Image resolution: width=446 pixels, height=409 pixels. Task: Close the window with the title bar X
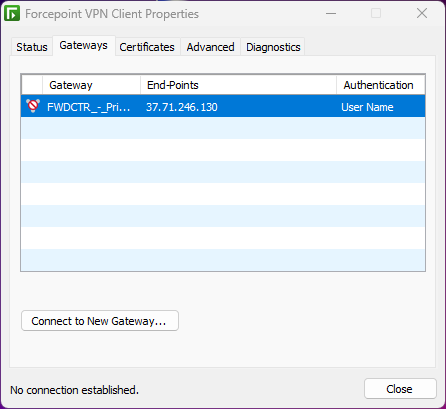(x=422, y=14)
